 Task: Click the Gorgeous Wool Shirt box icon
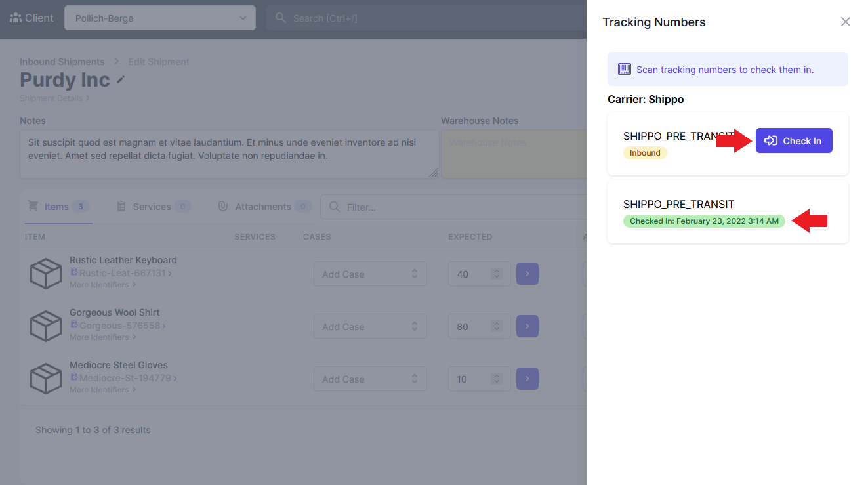pyautogui.click(x=46, y=326)
